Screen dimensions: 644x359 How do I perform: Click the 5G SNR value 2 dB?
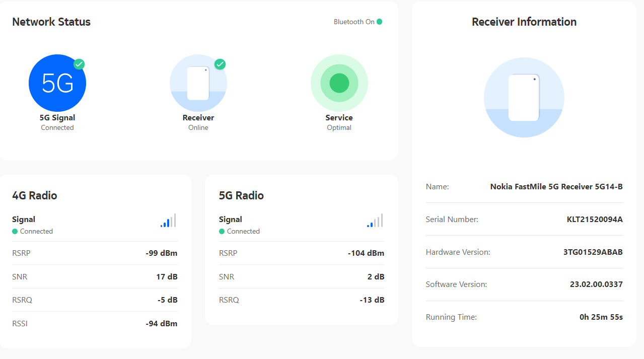click(376, 276)
